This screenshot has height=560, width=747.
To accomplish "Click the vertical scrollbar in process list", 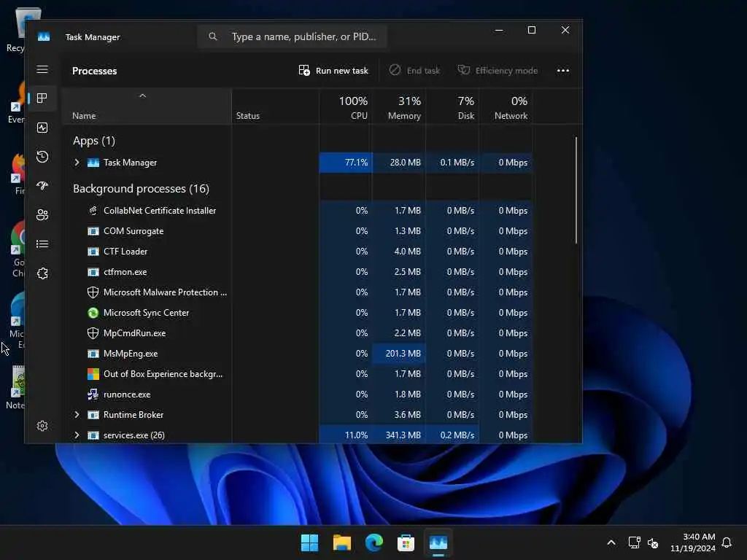I will [576, 190].
